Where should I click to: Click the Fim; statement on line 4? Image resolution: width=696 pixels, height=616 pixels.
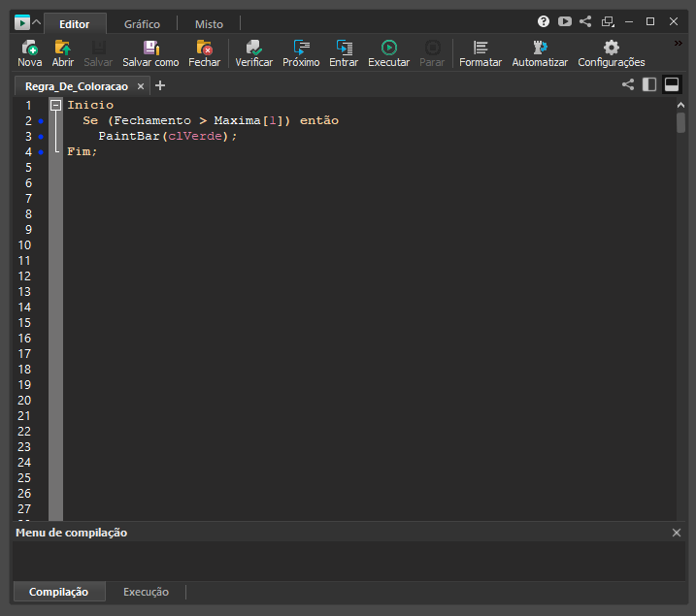tap(83, 151)
